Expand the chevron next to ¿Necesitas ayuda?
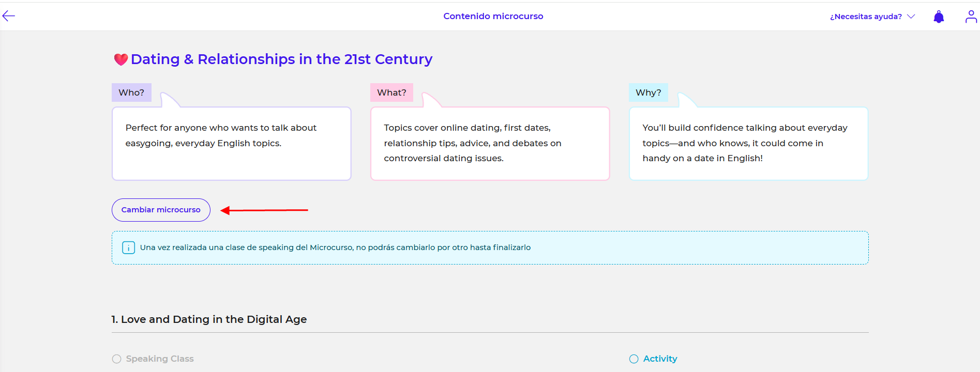Image resolution: width=980 pixels, height=372 pixels. pos(911,17)
